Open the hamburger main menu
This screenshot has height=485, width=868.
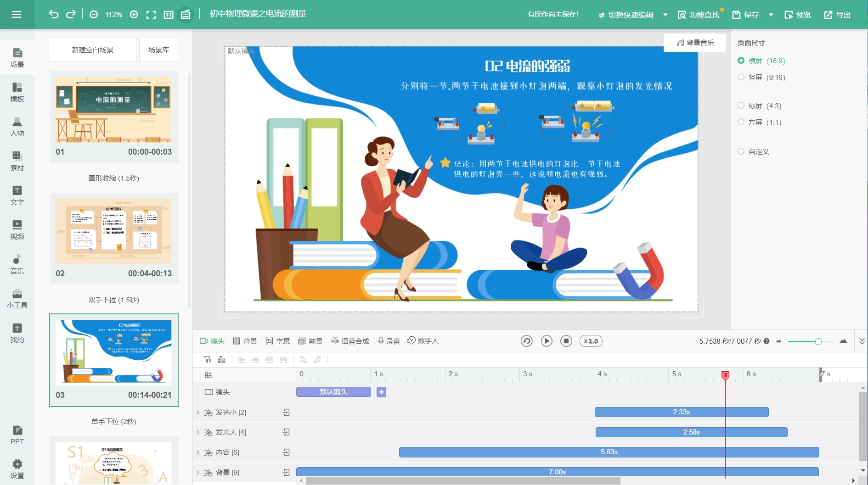17,14
